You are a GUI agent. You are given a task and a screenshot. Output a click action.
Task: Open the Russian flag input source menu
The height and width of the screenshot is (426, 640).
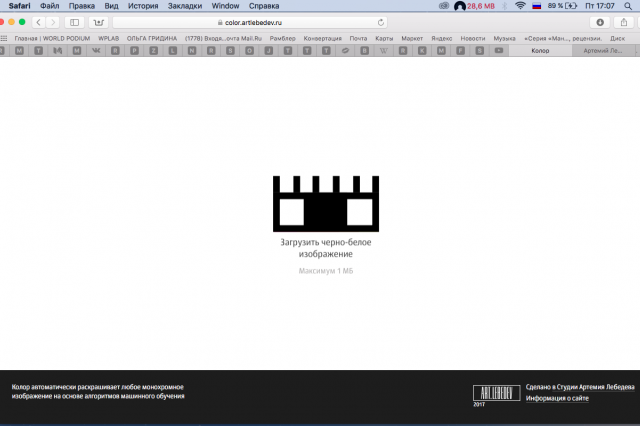coord(536,6)
